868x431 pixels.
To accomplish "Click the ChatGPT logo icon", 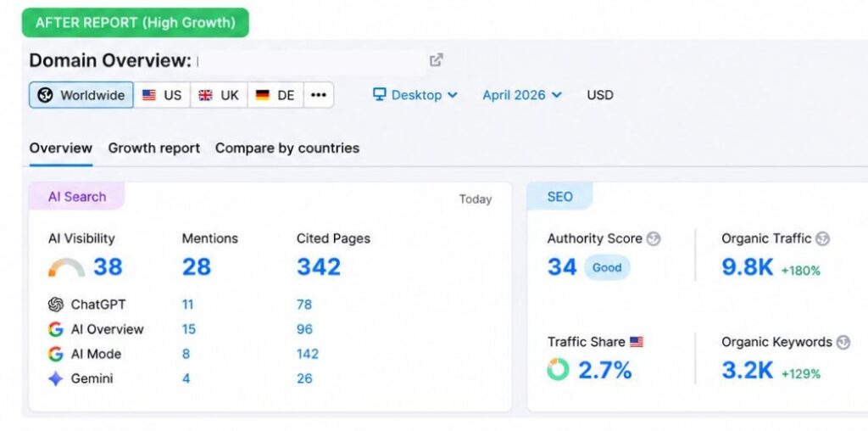I will click(55, 305).
